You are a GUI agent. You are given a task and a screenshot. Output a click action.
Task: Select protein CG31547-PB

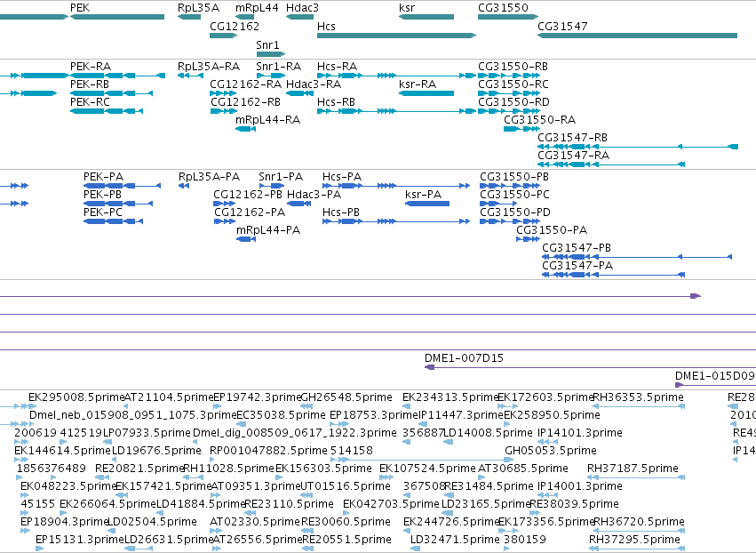(637, 257)
